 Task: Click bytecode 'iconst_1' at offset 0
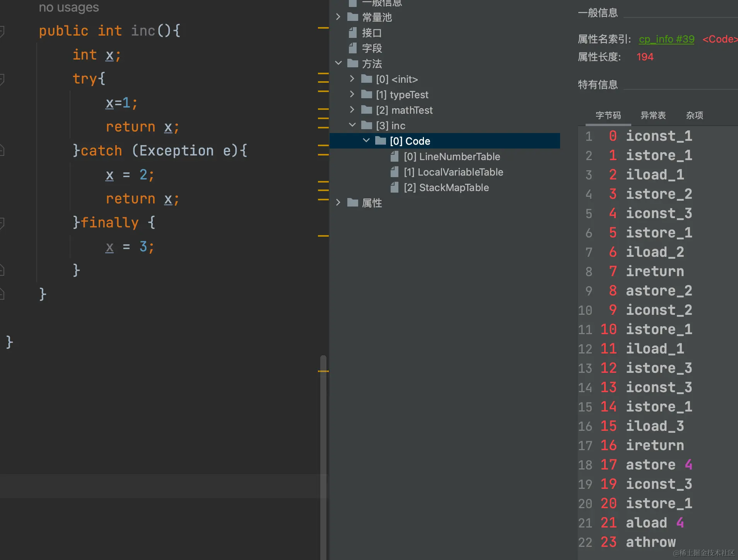coord(659,136)
